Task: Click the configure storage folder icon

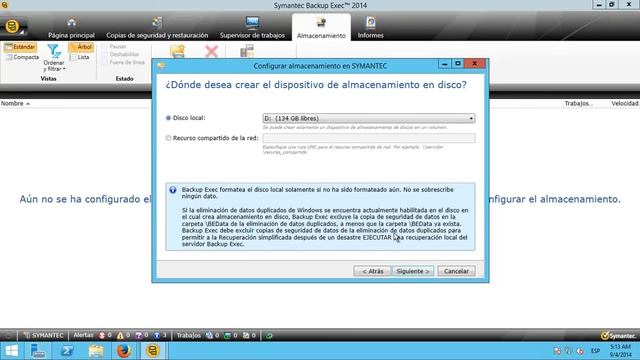Action: (x=178, y=51)
